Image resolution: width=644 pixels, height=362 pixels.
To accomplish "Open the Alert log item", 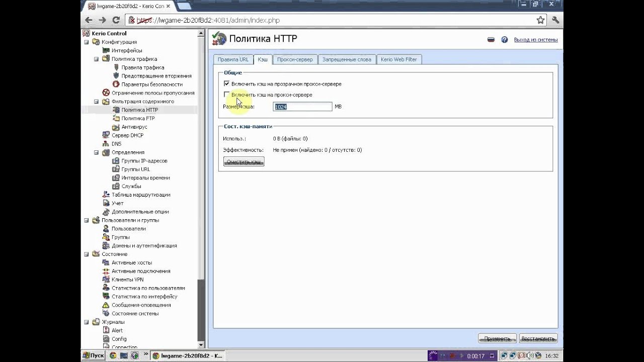I will (x=117, y=330).
